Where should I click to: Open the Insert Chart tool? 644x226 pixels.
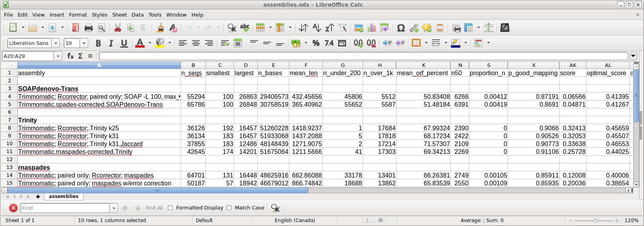coord(372,28)
